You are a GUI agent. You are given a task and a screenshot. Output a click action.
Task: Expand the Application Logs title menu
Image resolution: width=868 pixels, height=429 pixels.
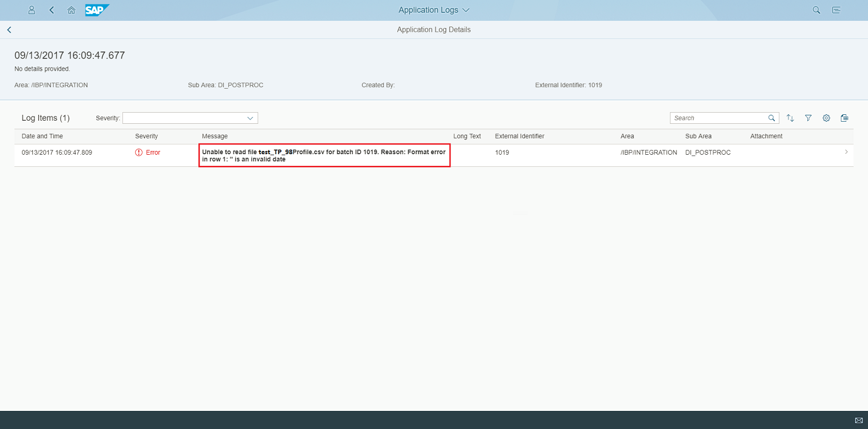click(x=434, y=10)
